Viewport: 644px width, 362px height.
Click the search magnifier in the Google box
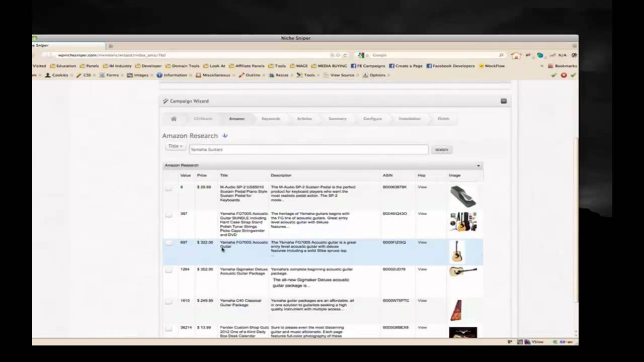(x=501, y=55)
